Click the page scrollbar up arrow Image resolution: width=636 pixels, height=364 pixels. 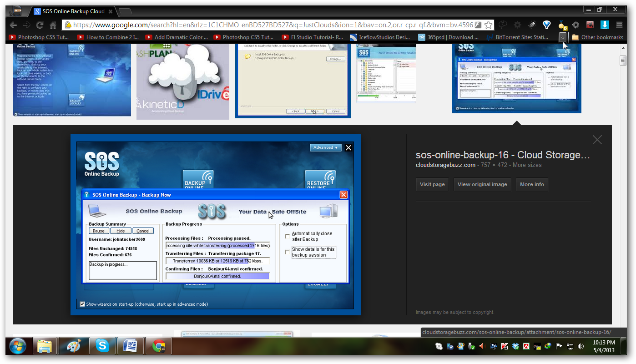point(623,48)
